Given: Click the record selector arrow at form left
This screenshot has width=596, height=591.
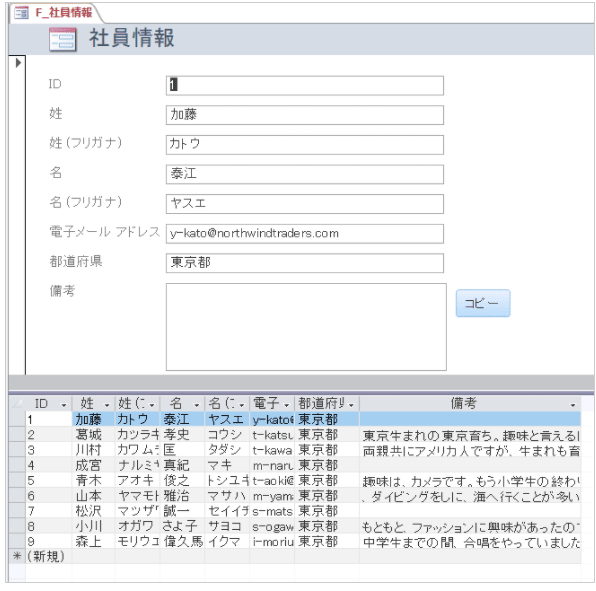Looking at the screenshot, I should [18, 62].
